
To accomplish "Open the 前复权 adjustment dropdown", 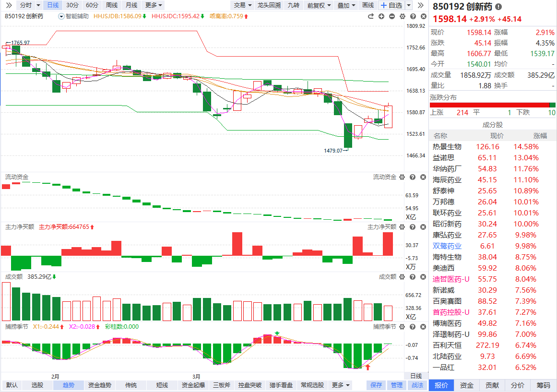I will (x=319, y=5).
